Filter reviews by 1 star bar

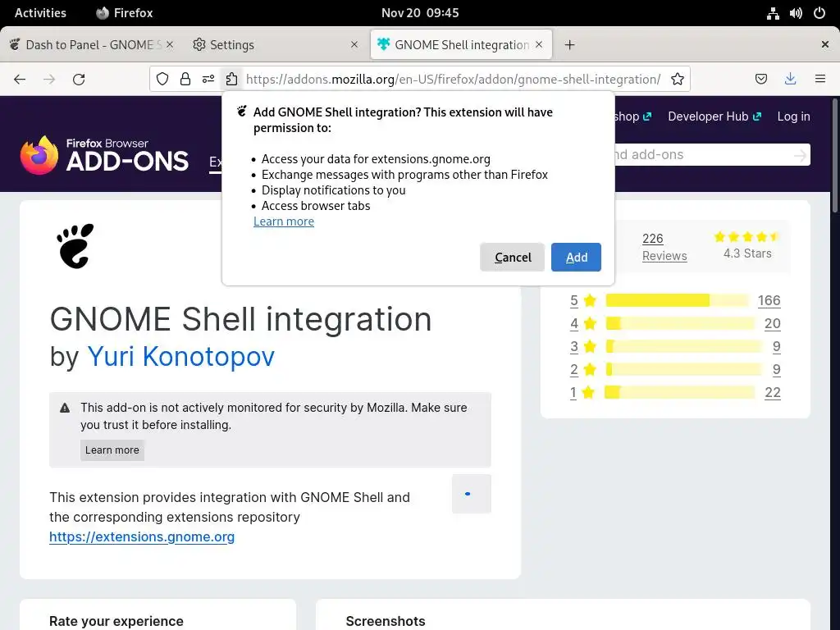(x=680, y=392)
